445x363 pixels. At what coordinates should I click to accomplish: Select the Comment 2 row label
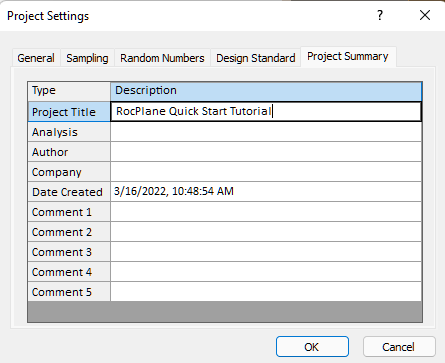69,232
